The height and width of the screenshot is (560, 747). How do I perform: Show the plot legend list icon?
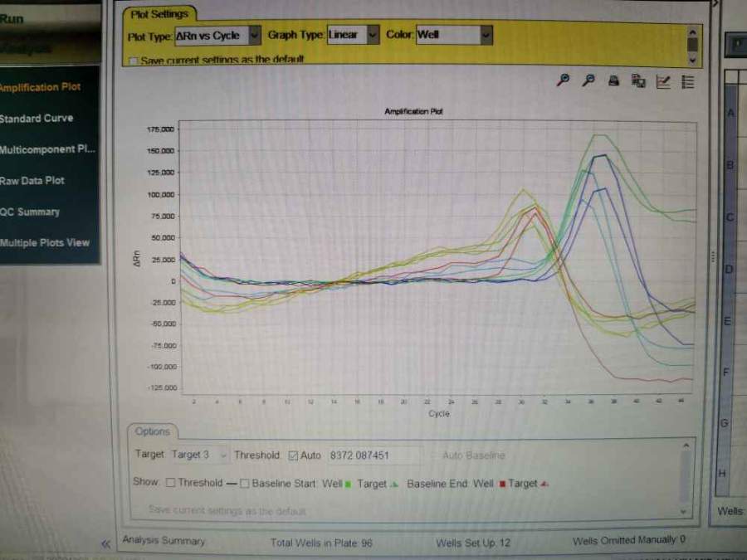pos(688,81)
